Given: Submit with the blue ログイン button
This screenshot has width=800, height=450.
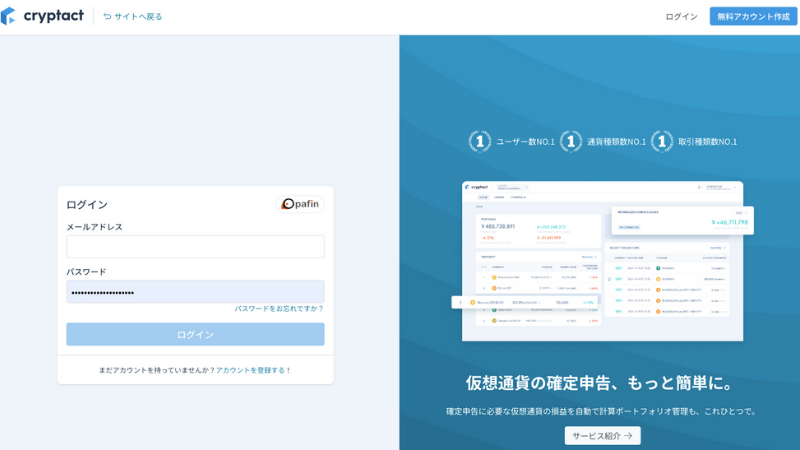Looking at the screenshot, I should [x=195, y=334].
